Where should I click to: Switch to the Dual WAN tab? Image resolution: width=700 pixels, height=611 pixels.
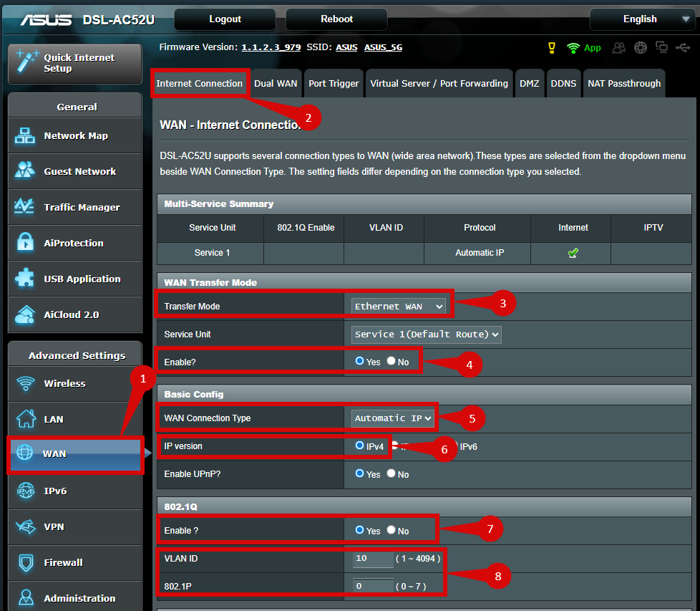tap(276, 84)
